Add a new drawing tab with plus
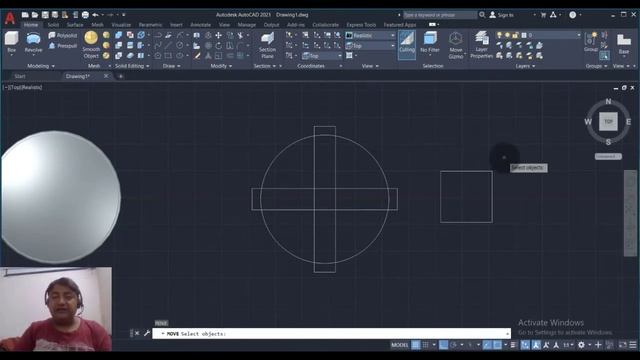The image size is (640, 360). point(120,76)
